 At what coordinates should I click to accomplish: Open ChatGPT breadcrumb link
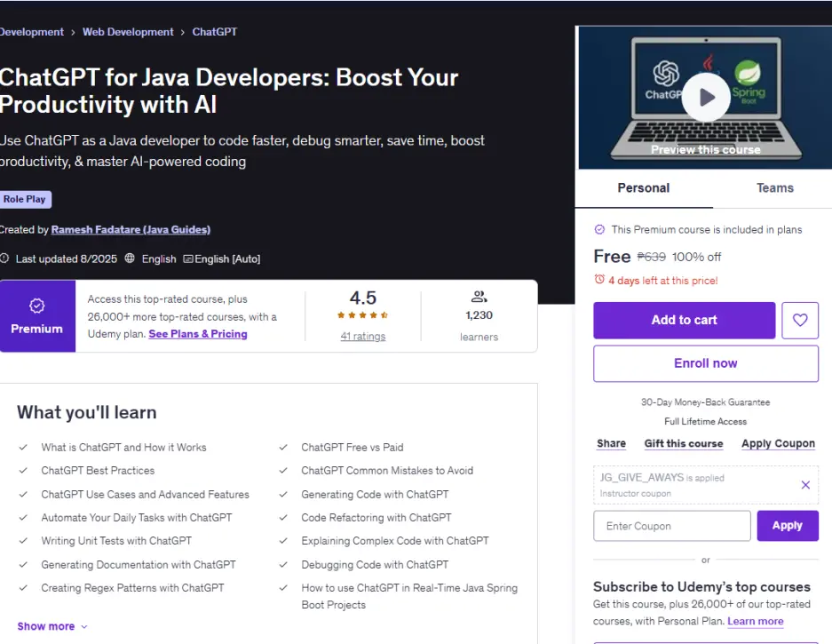pyautogui.click(x=214, y=32)
